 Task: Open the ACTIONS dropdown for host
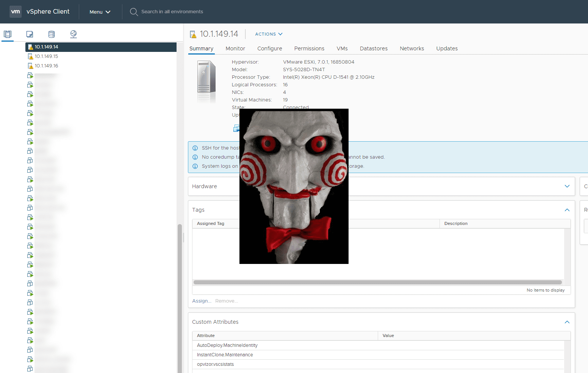click(269, 34)
